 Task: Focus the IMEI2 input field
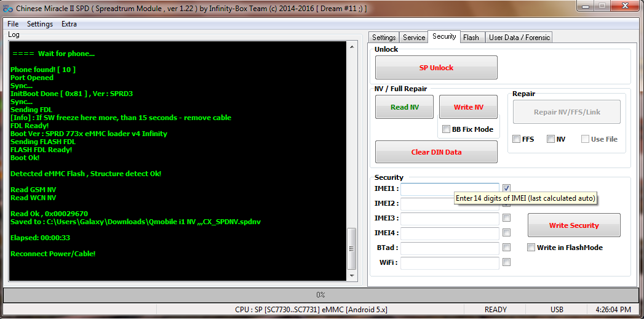pyautogui.click(x=450, y=204)
